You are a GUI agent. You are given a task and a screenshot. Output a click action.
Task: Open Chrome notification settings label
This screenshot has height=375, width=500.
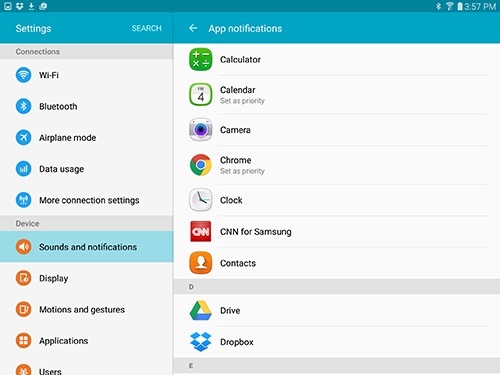point(235,160)
